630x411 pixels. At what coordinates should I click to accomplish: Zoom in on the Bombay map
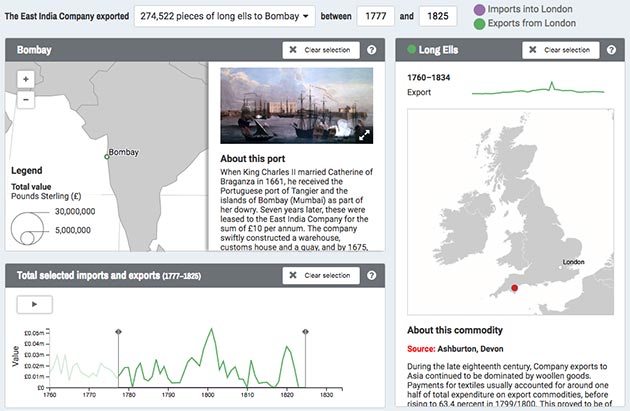click(25, 78)
